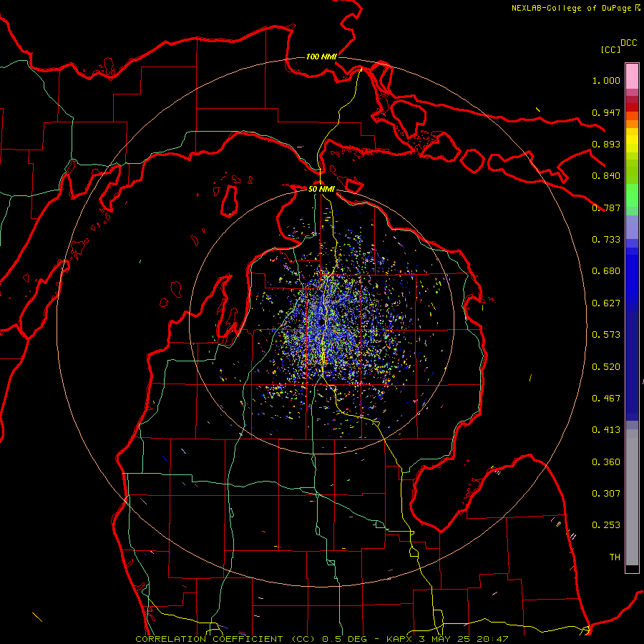644x644 pixels.
Task: Select the 0.467 scale value
Action: (606, 399)
